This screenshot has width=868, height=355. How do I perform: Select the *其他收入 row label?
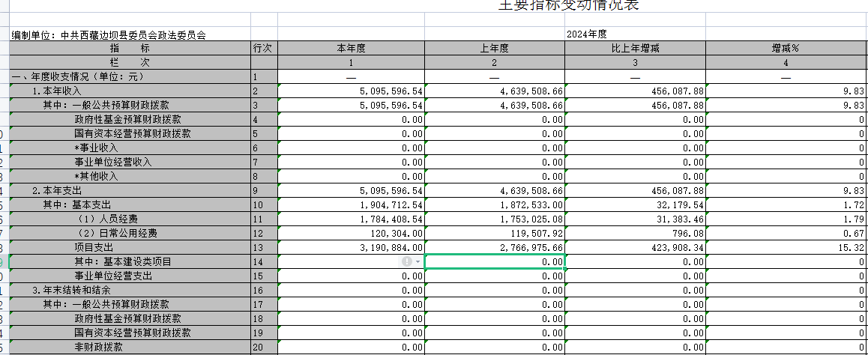(x=130, y=177)
